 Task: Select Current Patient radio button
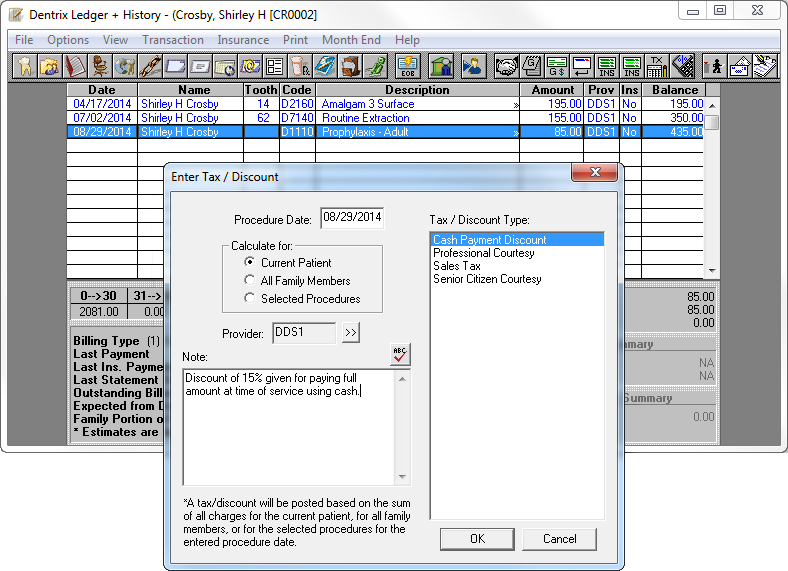[x=249, y=262]
